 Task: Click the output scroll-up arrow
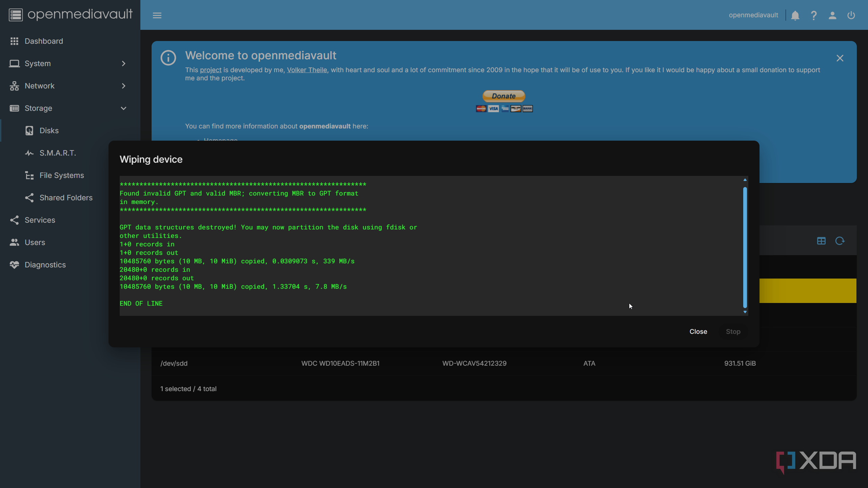click(745, 180)
